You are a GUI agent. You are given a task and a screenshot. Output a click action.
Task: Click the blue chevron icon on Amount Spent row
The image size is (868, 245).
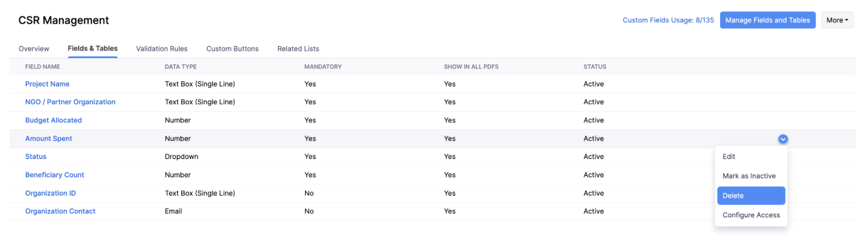click(x=783, y=139)
